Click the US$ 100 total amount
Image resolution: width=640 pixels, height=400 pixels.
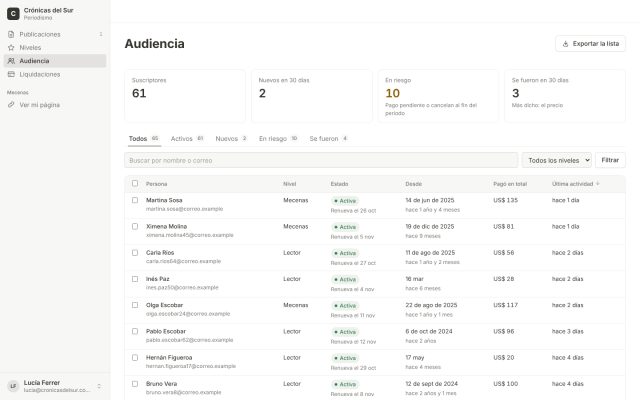click(x=505, y=384)
